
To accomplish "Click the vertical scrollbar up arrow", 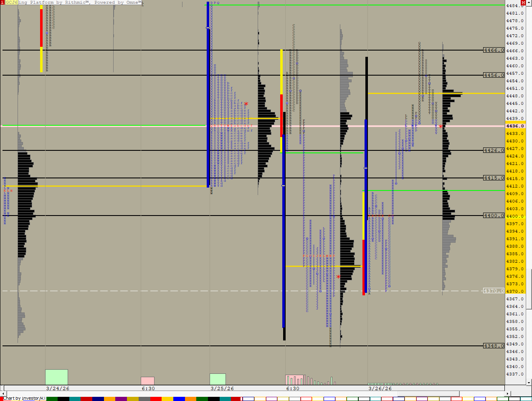I will coord(529,3).
